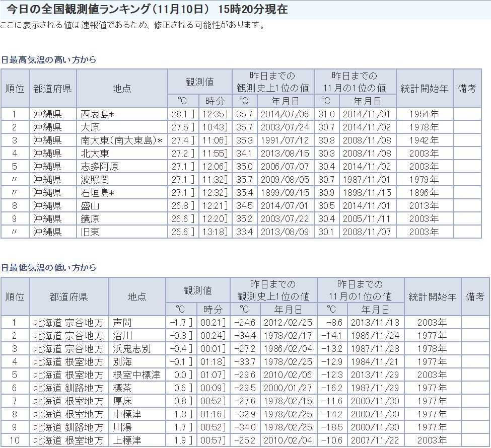Click the 順位 header of the high temperature table

click(x=15, y=88)
